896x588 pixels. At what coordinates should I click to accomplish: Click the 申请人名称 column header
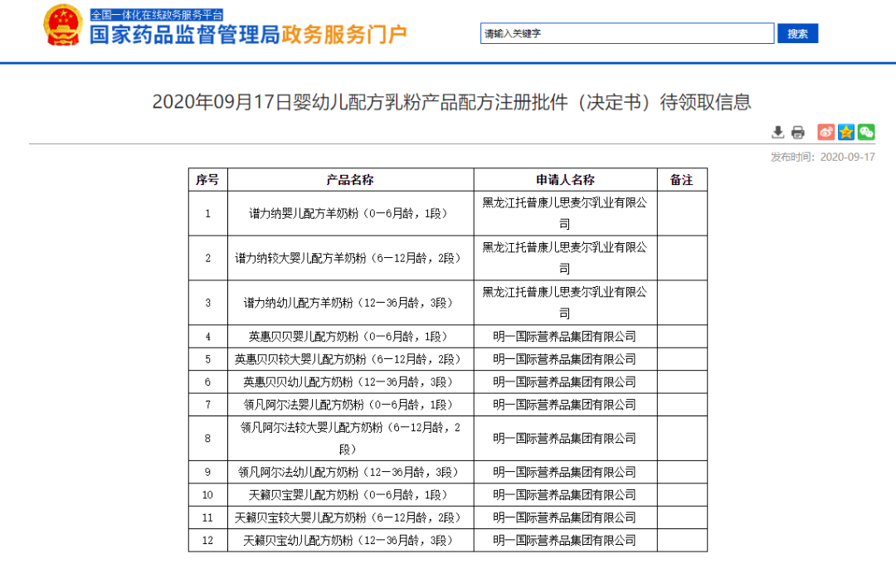[565, 180]
